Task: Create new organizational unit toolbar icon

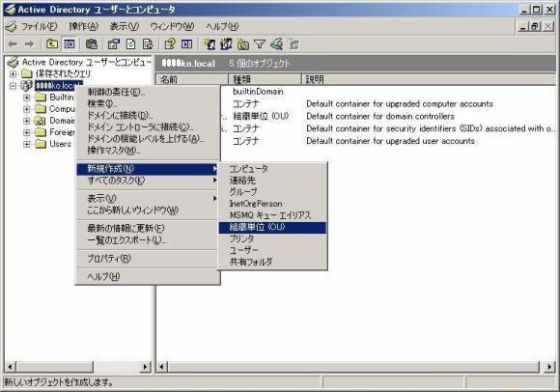Action: [243, 44]
